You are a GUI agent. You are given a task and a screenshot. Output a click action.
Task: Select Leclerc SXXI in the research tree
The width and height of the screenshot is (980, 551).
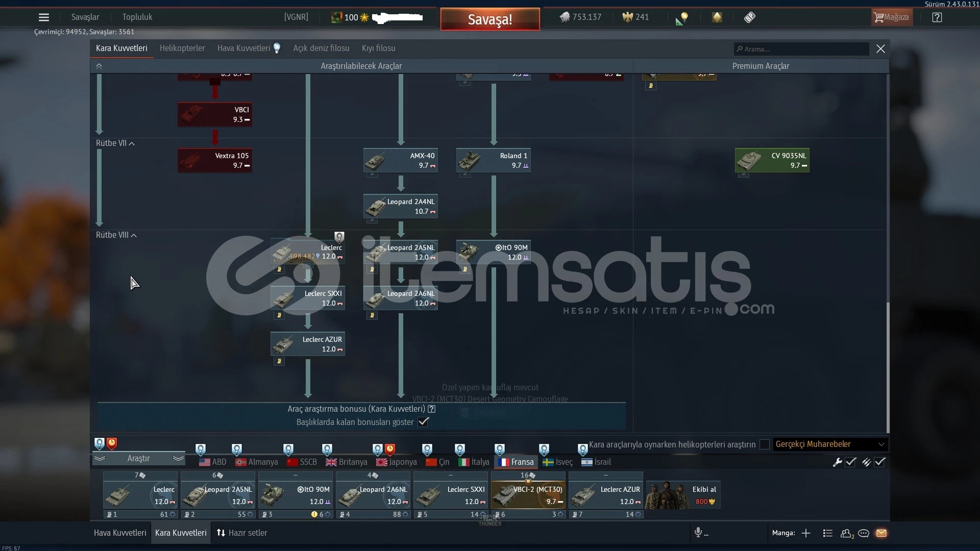[x=308, y=298]
